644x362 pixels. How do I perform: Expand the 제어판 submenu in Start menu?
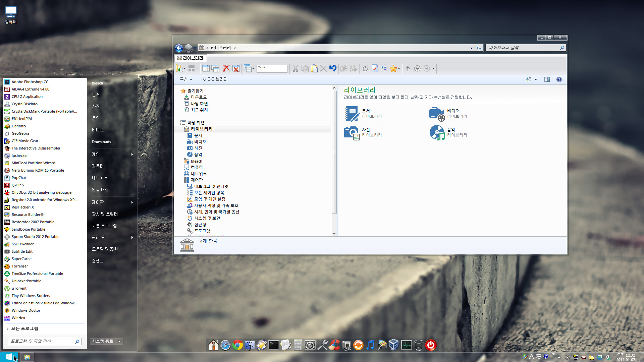click(x=132, y=202)
